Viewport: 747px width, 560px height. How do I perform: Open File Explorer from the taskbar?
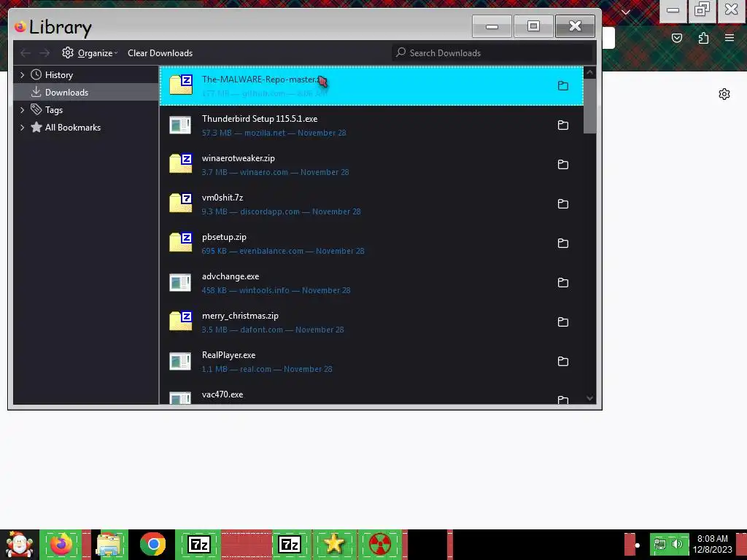pyautogui.click(x=109, y=545)
